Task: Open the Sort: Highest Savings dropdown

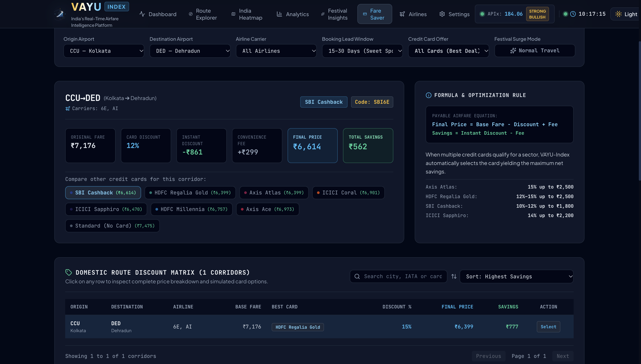Action: [516, 276]
